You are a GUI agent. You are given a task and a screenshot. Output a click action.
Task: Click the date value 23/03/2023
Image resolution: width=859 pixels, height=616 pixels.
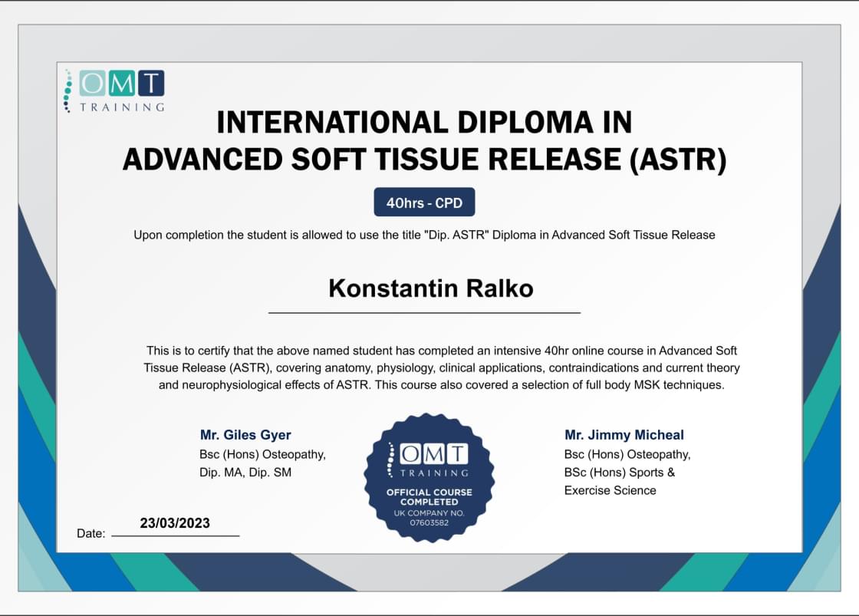pyautogui.click(x=175, y=523)
